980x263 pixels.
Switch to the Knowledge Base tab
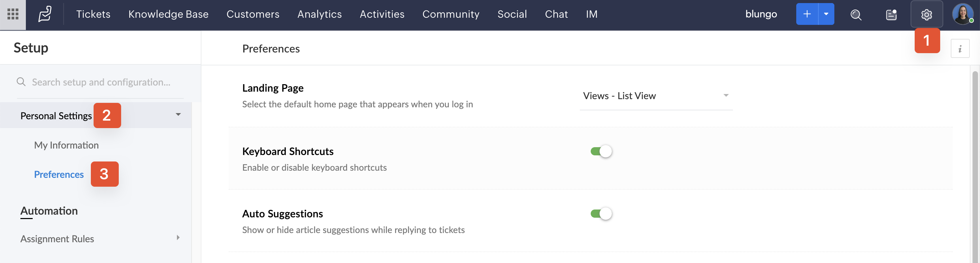pos(168,14)
